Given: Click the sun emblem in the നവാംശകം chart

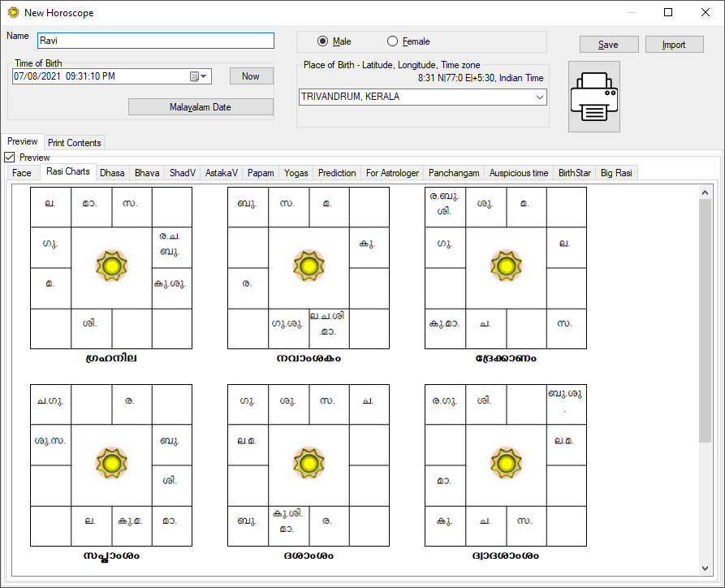Looking at the screenshot, I should coord(309,266).
